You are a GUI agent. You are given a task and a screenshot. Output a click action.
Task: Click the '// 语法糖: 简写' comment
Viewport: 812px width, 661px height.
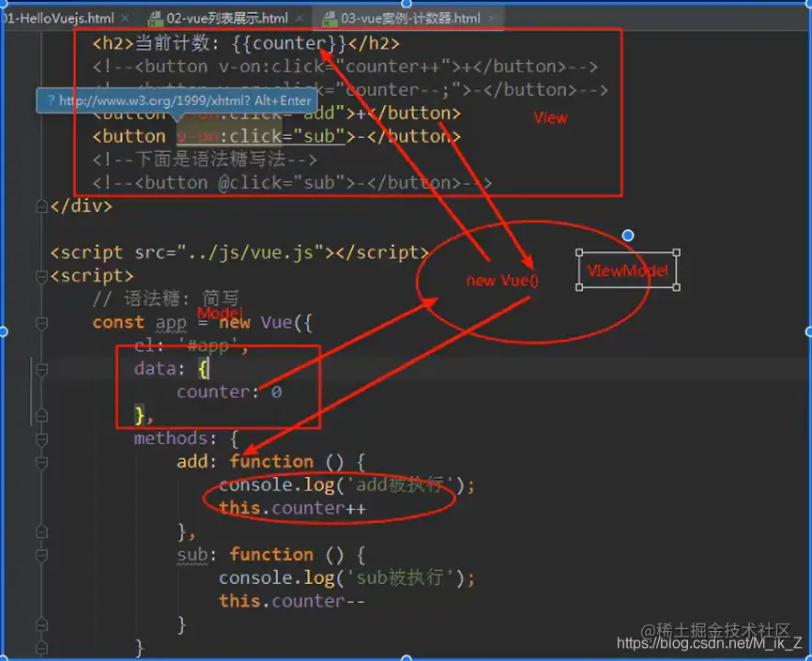pos(166,299)
